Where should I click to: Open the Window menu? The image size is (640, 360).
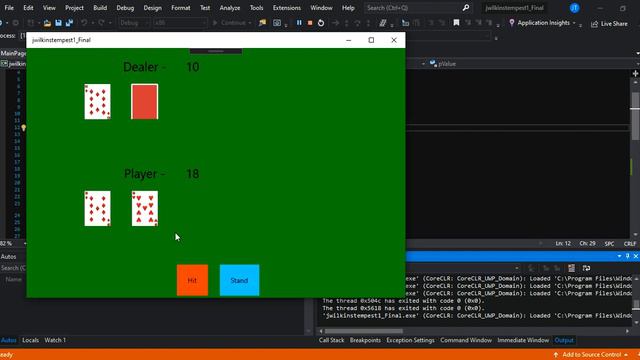[321, 8]
